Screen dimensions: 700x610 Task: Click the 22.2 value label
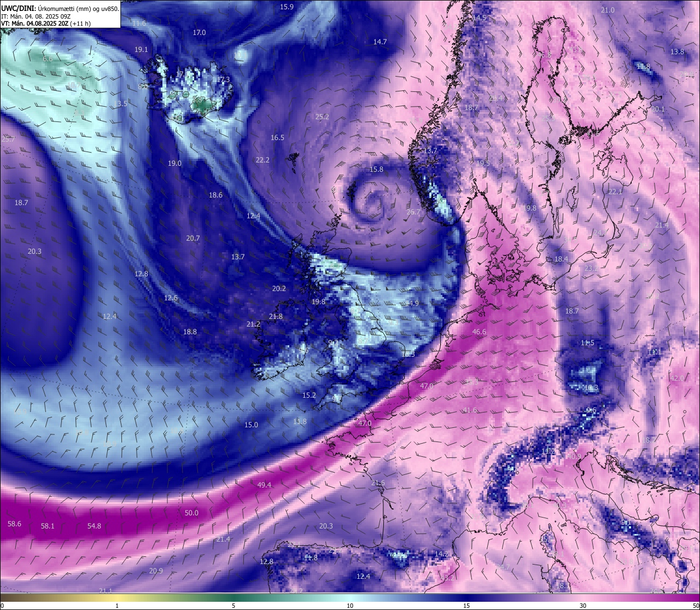262,160
